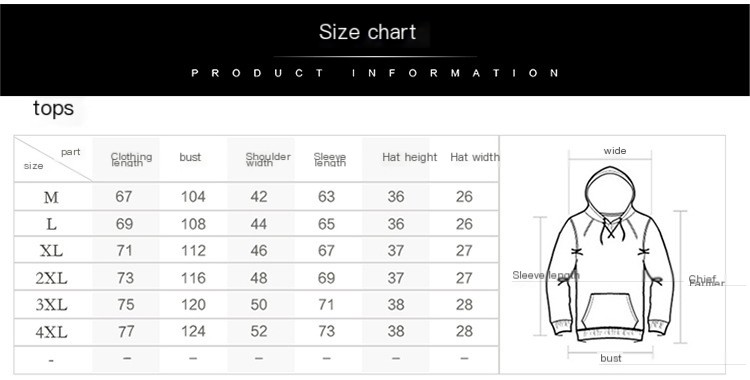Select the bust label under hoodie diagram
750x380 pixels.
611,358
